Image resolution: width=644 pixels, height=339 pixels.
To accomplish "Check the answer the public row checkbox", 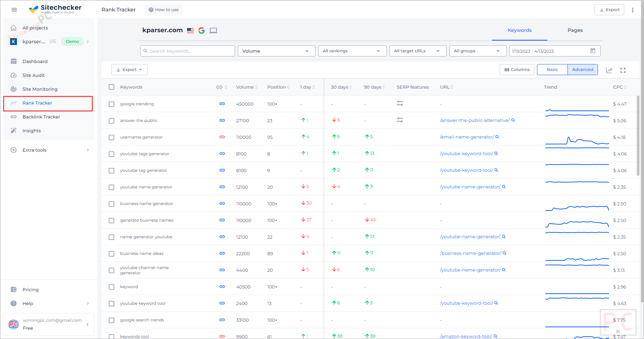I will coord(111,121).
